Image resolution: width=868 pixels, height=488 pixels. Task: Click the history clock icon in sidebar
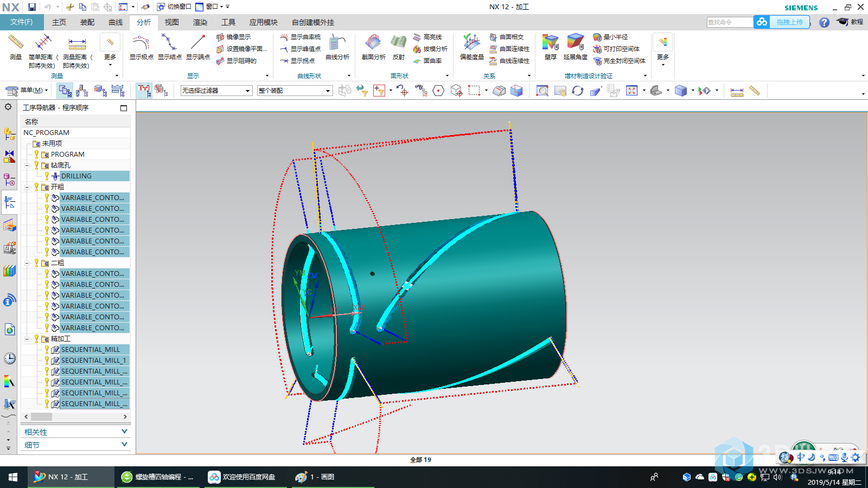(9, 358)
